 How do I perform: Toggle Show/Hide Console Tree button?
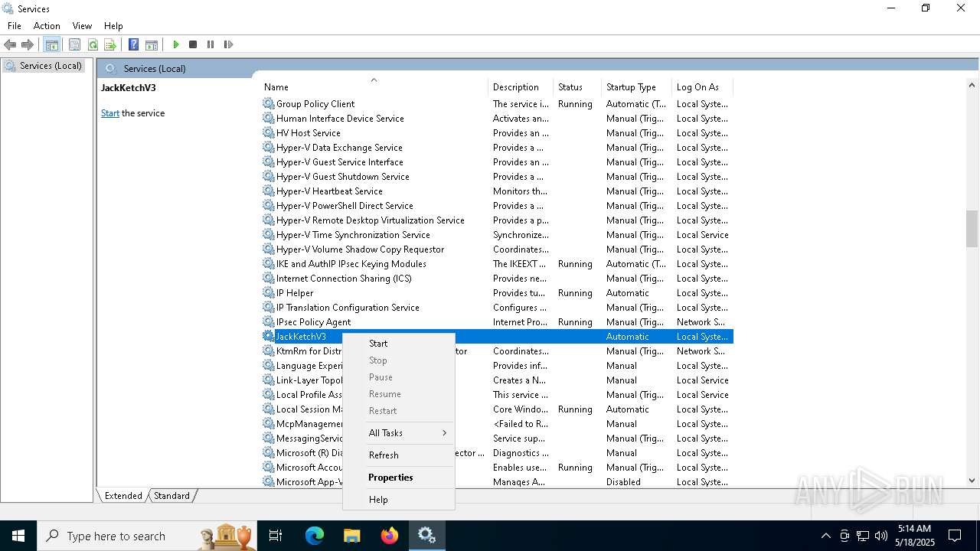[x=51, y=44]
